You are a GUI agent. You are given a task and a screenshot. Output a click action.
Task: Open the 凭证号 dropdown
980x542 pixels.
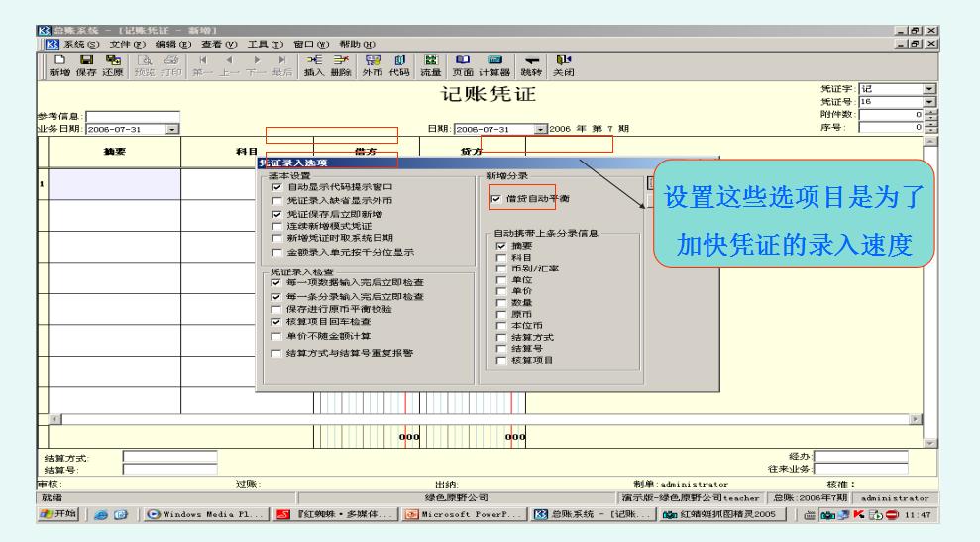929,101
